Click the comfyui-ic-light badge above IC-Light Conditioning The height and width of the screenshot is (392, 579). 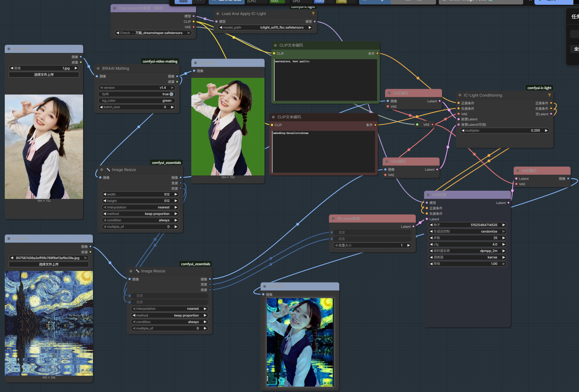click(x=540, y=88)
